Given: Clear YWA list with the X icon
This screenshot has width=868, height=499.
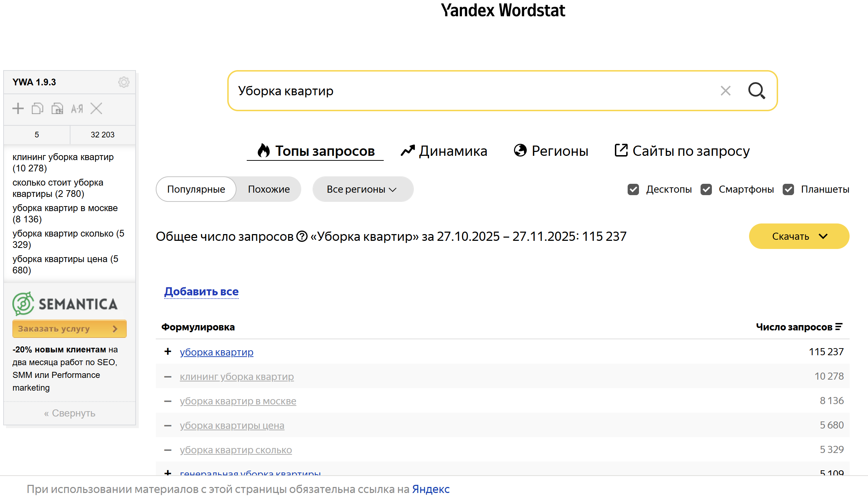Looking at the screenshot, I should coord(96,108).
